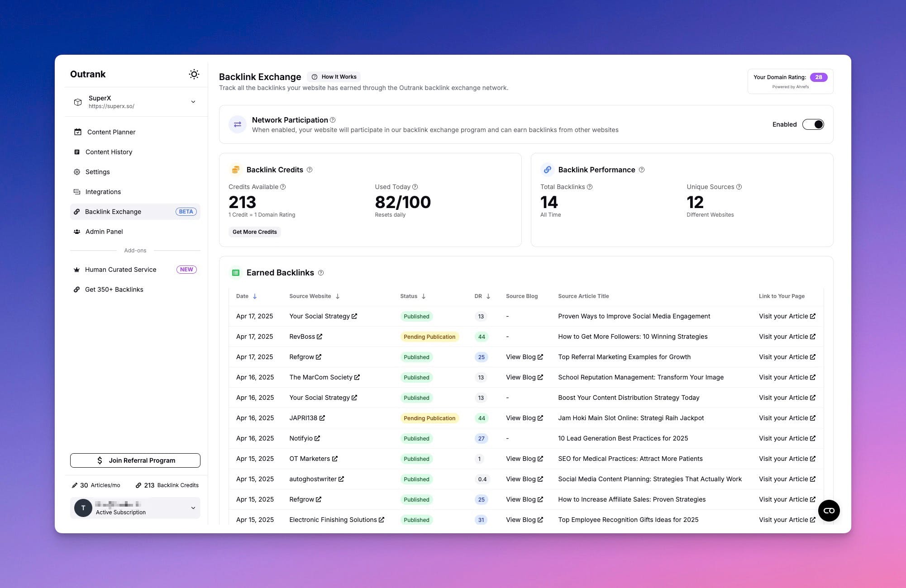Click the Network Participation help icon

[333, 120]
